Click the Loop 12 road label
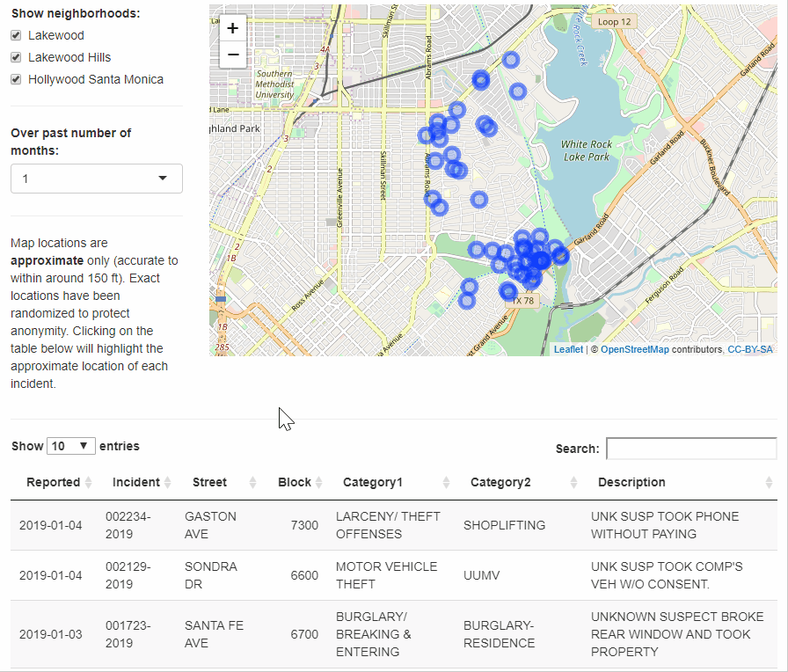 coord(614,22)
